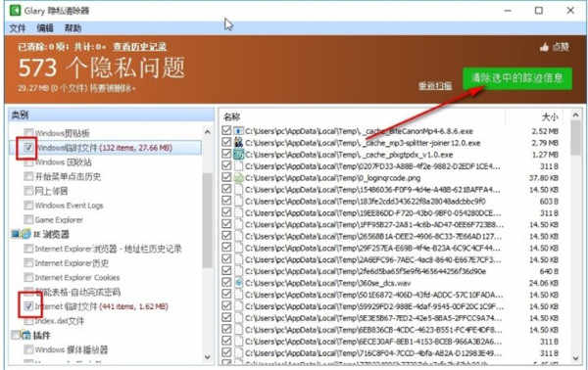Click the image icon of 0_loginqrcode.png
Image resolution: width=588 pixels, height=370 pixels.
(x=238, y=178)
